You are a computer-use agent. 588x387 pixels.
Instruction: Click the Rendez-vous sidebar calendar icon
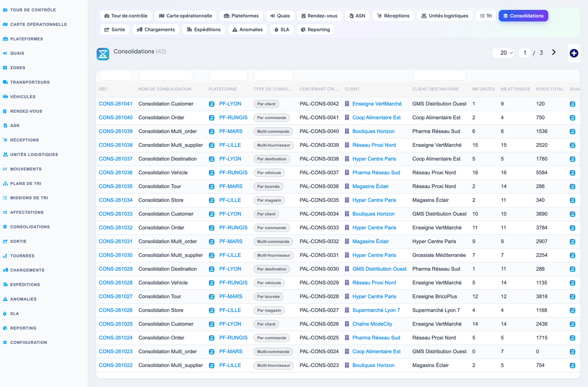pos(5,111)
